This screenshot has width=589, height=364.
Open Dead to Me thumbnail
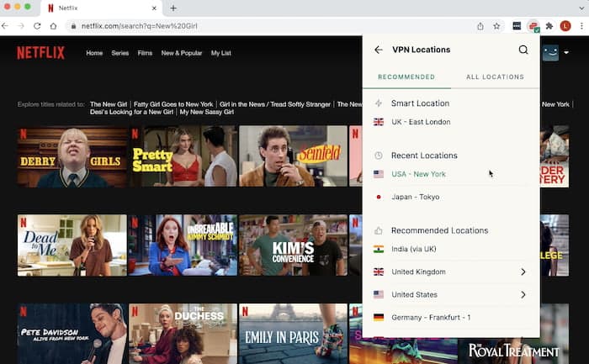(72, 245)
